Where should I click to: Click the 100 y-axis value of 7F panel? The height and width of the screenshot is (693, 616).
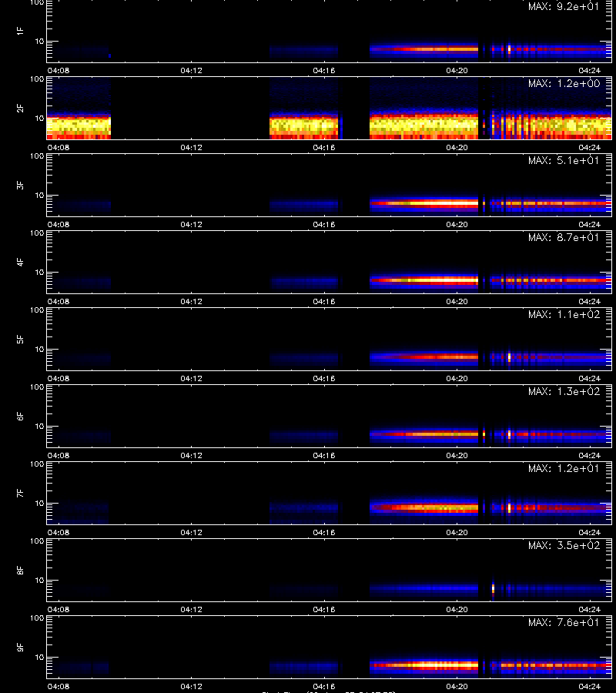point(37,464)
